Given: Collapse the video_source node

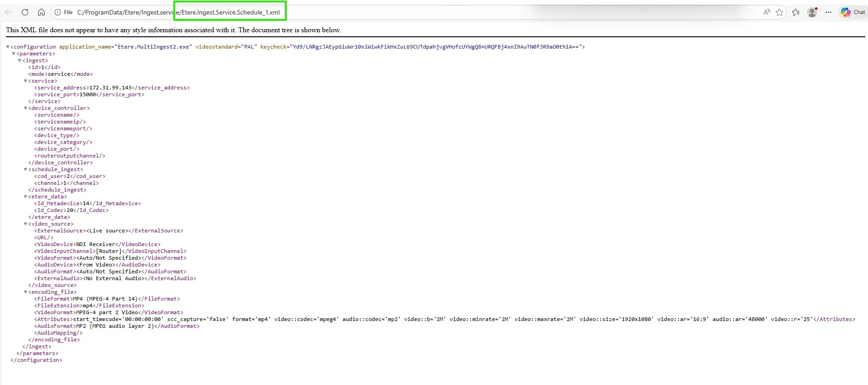Looking at the screenshot, I should pyautogui.click(x=25, y=224).
